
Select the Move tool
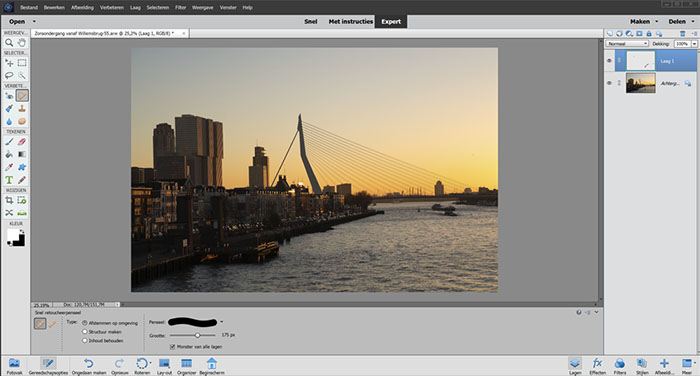[x=9, y=63]
